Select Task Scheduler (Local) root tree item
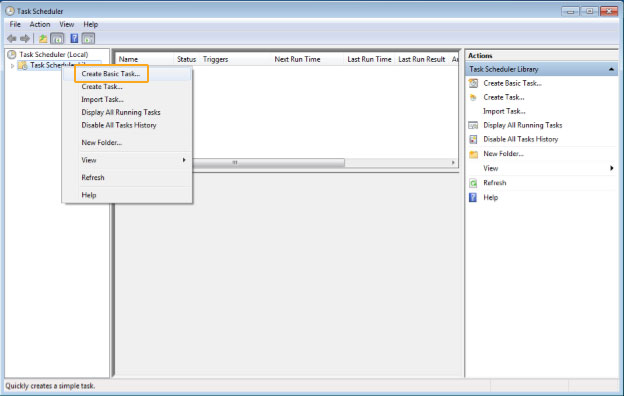This screenshot has width=625, height=396. pyautogui.click(x=54, y=54)
